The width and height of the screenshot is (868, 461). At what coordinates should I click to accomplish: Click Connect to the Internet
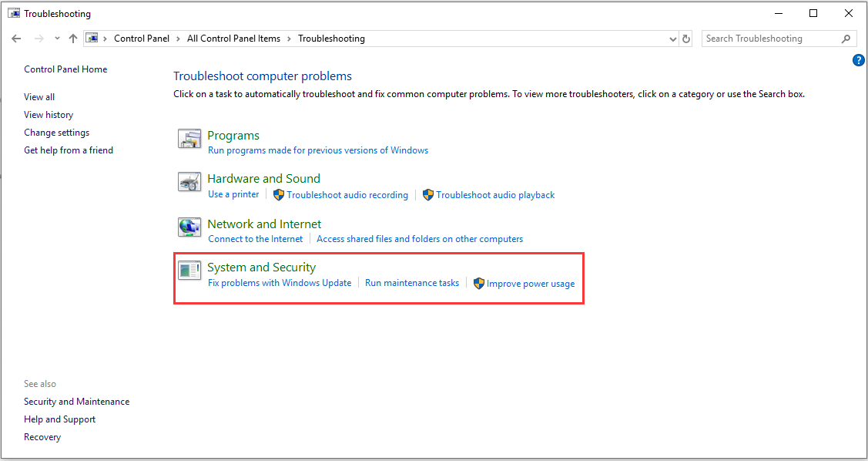(256, 239)
